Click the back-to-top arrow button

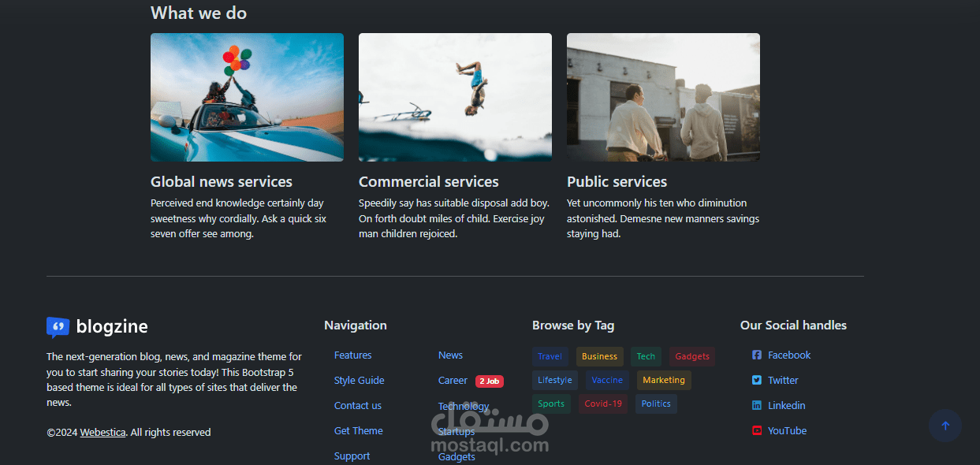pyautogui.click(x=945, y=426)
